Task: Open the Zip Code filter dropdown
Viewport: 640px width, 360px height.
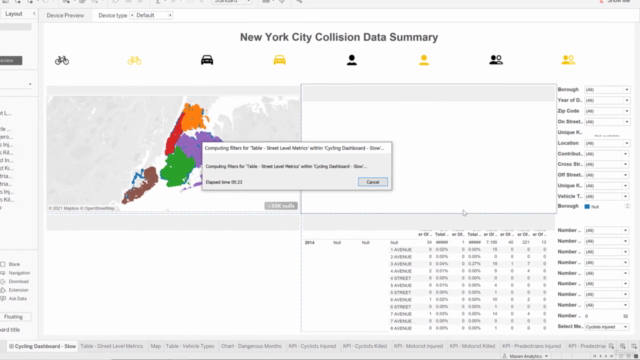Action: pyautogui.click(x=607, y=111)
